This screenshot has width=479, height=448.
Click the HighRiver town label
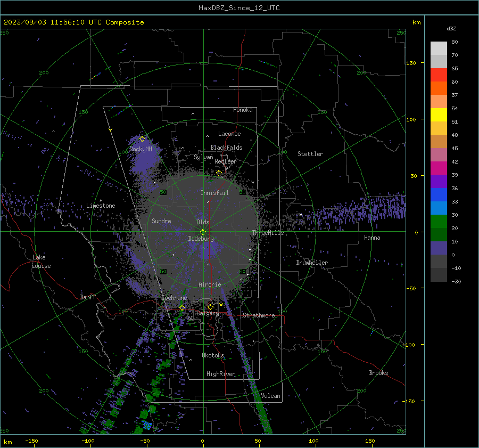(x=221, y=374)
